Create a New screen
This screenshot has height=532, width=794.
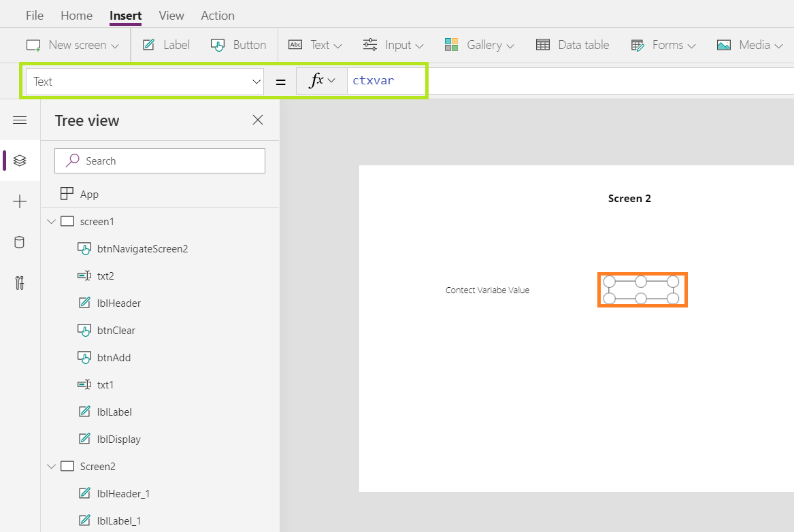72,44
